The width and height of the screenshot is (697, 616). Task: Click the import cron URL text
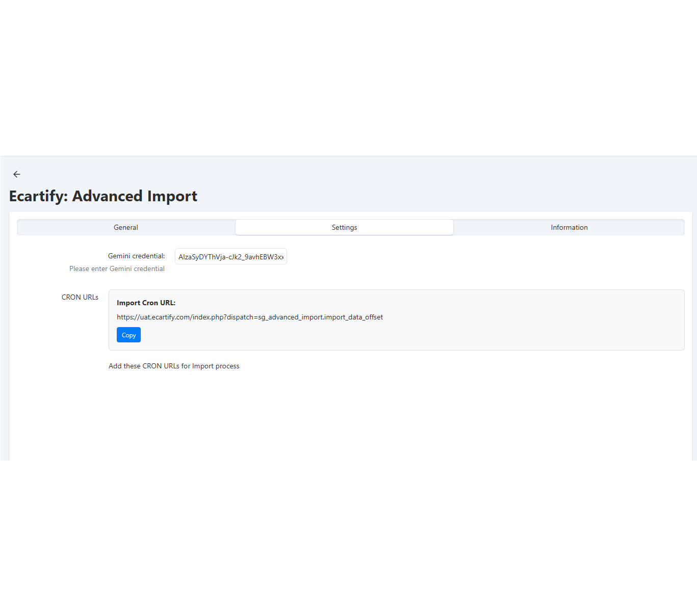tap(249, 317)
